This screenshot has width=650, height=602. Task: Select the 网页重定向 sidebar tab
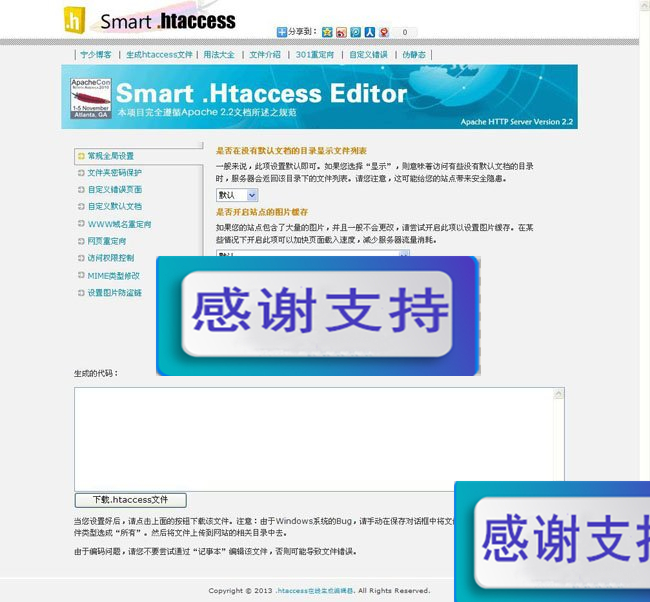(x=107, y=241)
